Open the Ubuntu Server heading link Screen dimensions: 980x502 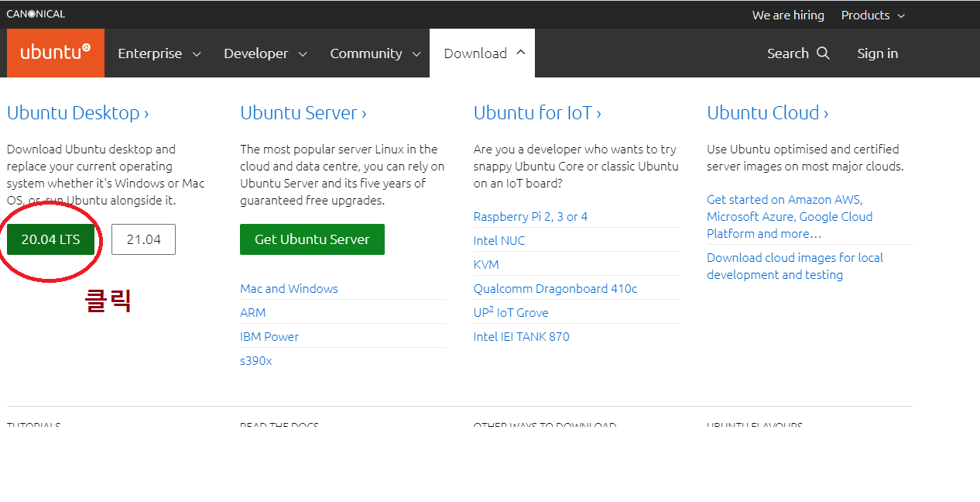coord(303,113)
